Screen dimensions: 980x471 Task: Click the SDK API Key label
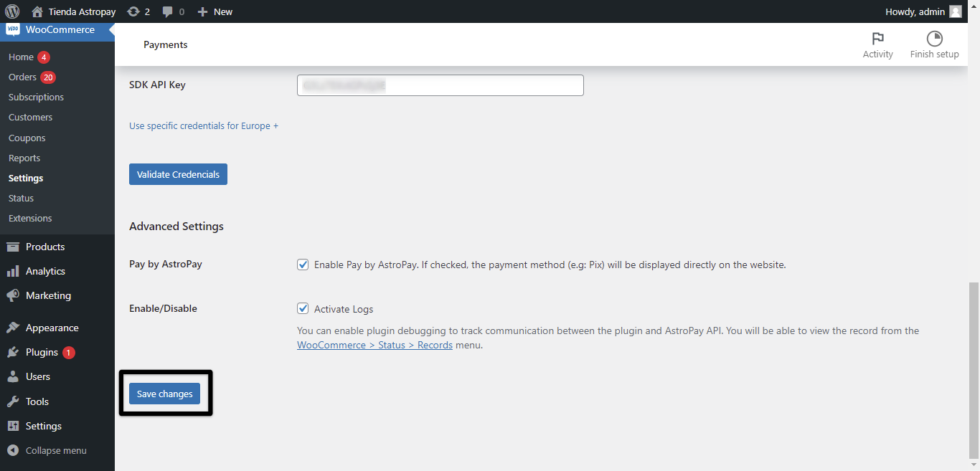point(157,85)
